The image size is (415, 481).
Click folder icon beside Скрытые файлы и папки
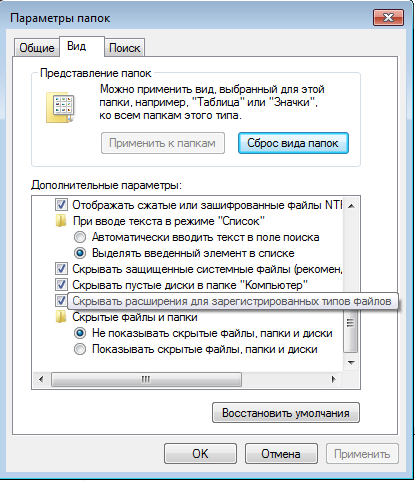tap(61, 317)
